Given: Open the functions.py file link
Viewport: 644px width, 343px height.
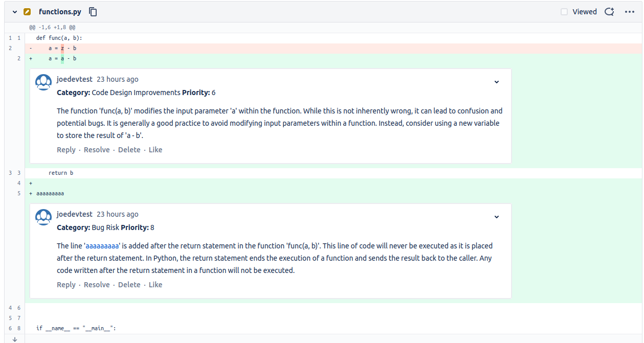Looking at the screenshot, I should [x=60, y=11].
